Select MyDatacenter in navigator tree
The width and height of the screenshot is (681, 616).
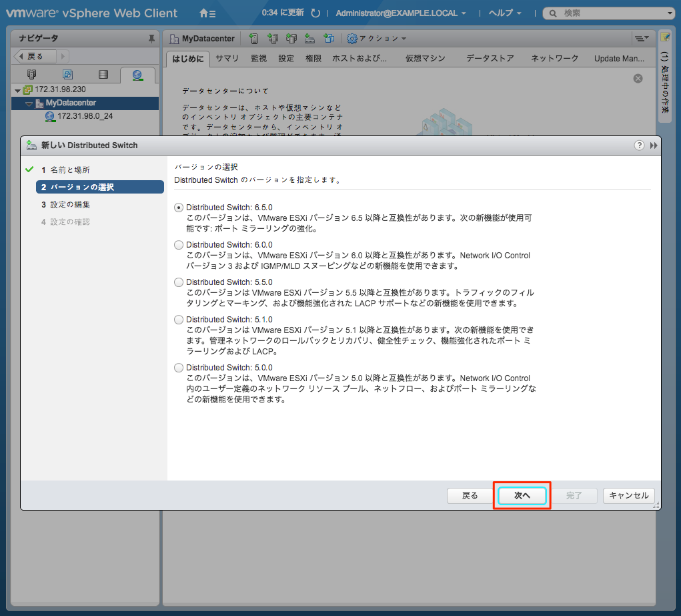pyautogui.click(x=85, y=103)
